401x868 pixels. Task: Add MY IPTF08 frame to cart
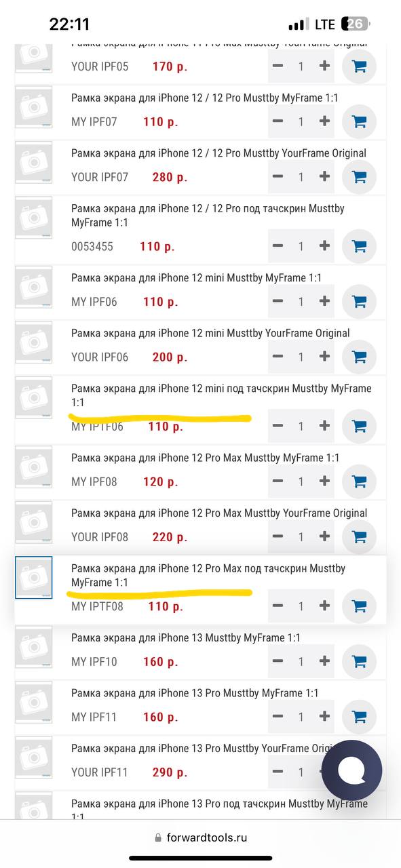point(359,606)
